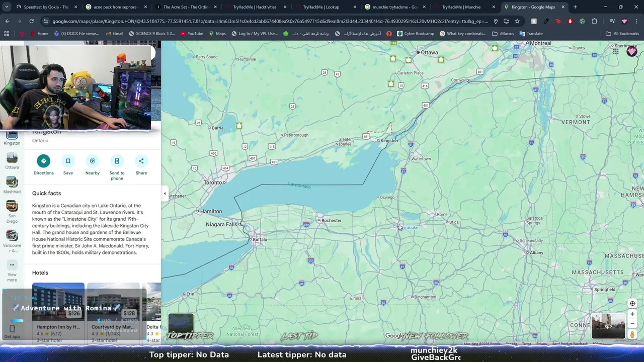Share the Kingston place link
This screenshot has width=644, height=362.
[141, 165]
